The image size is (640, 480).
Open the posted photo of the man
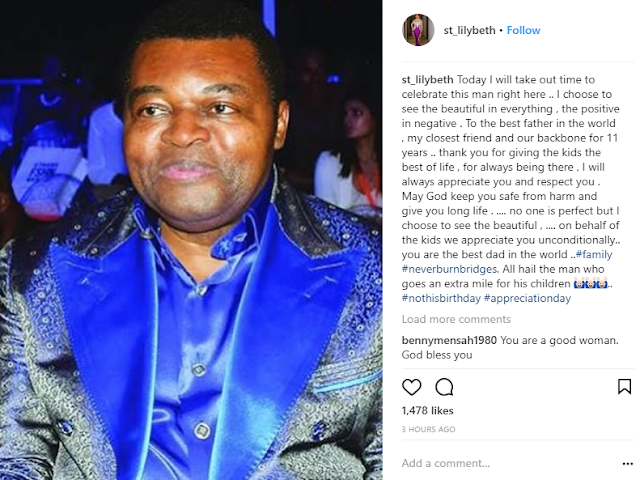coord(191,240)
